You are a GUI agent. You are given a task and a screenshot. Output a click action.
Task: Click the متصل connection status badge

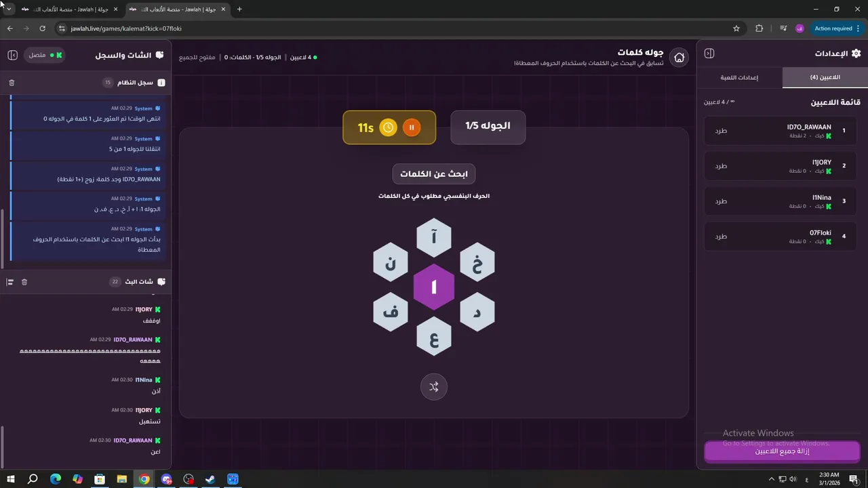pyautogui.click(x=44, y=55)
